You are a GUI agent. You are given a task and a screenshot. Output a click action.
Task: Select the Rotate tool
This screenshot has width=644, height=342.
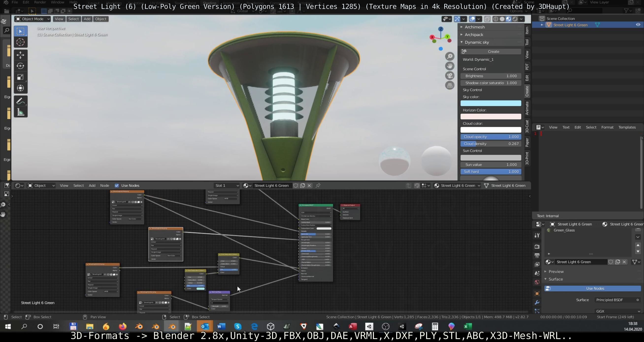pyautogui.click(x=20, y=66)
